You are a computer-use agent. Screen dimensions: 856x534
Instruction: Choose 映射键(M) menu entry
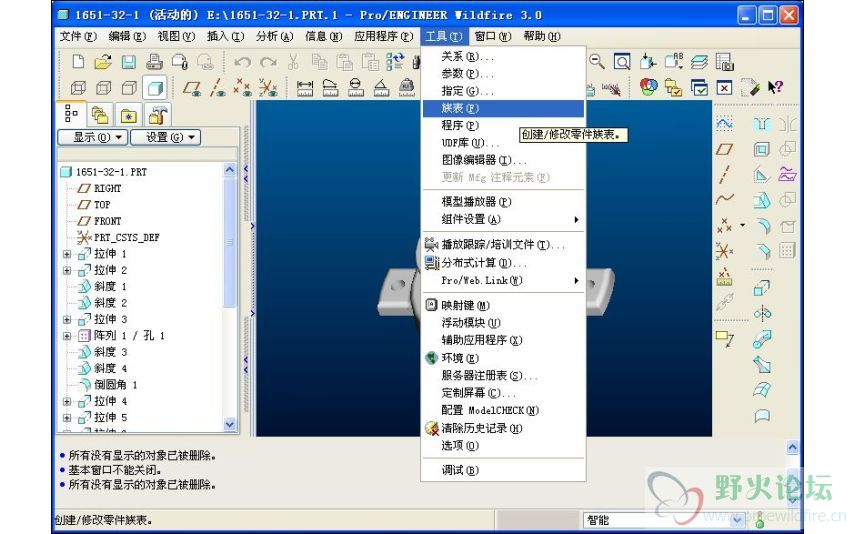(503, 305)
